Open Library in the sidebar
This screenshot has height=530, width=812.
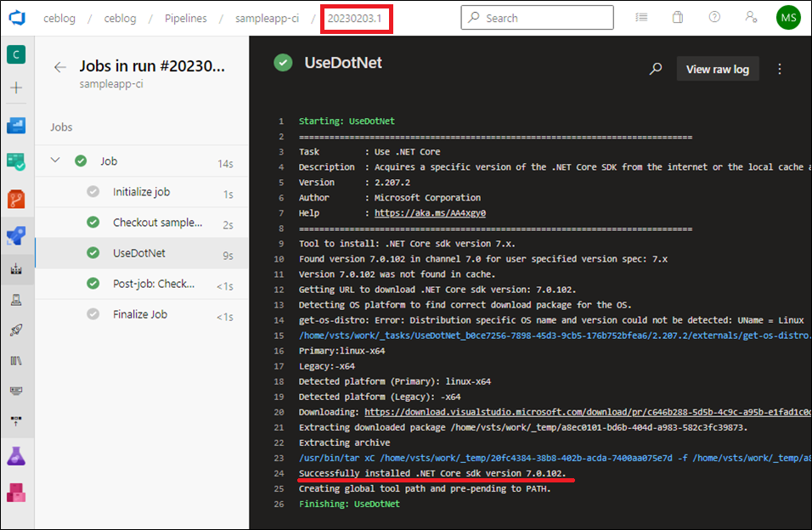pos(16,361)
